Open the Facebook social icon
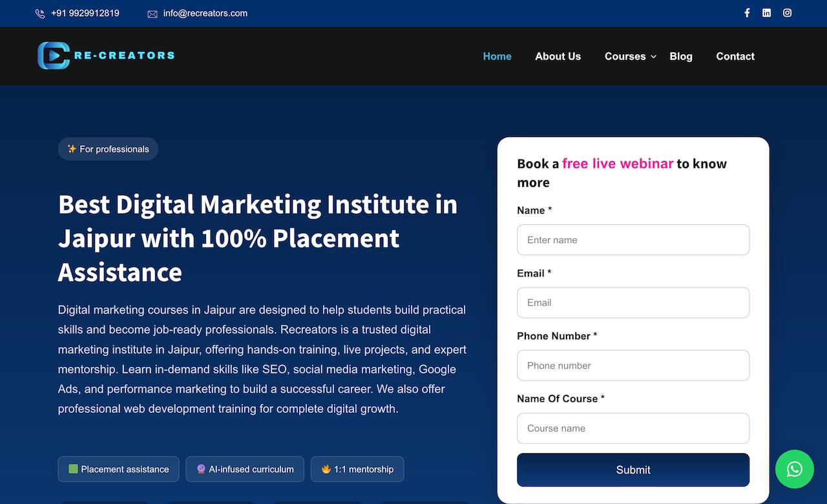The height and width of the screenshot is (504, 827). pos(747,13)
